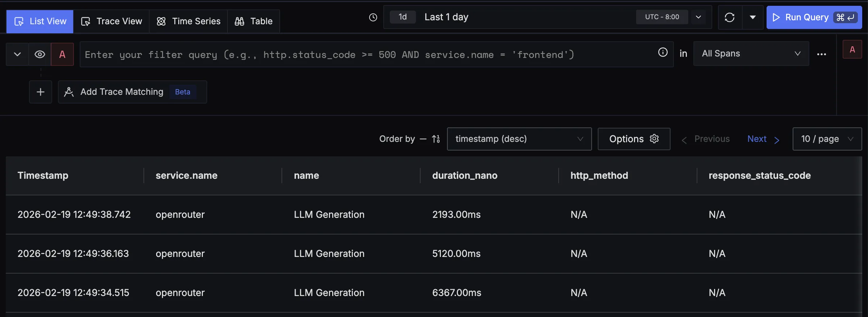
Task: Open the timestamp (desc) order dropdown
Action: point(519,139)
